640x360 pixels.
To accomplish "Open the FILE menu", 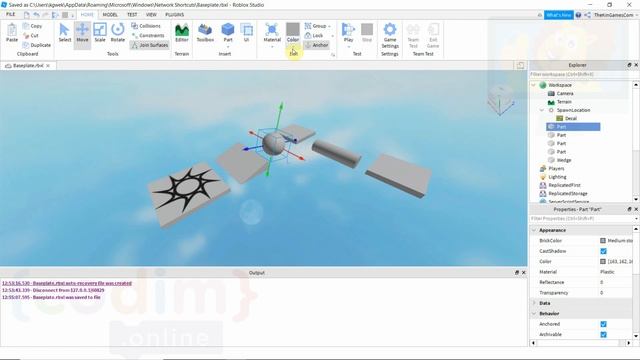I will pyautogui.click(x=11, y=15).
